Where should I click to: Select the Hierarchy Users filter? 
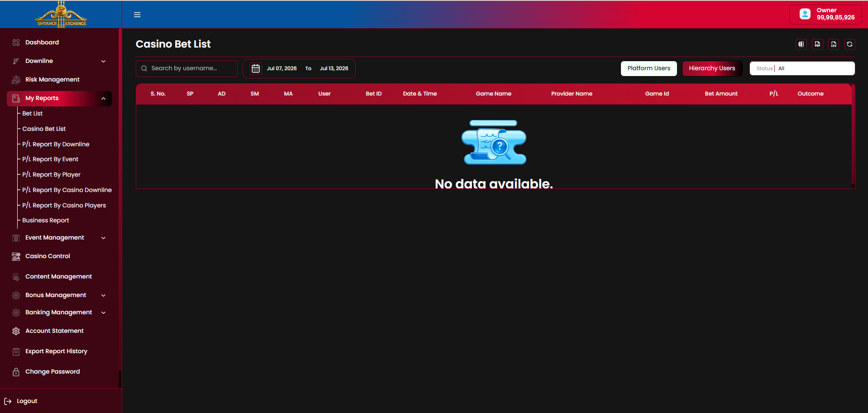point(712,68)
